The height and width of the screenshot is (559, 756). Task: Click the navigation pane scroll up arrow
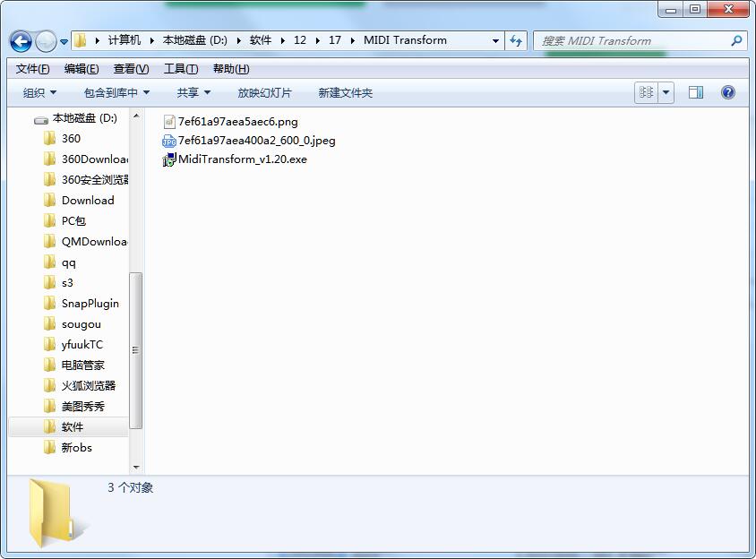[136, 116]
